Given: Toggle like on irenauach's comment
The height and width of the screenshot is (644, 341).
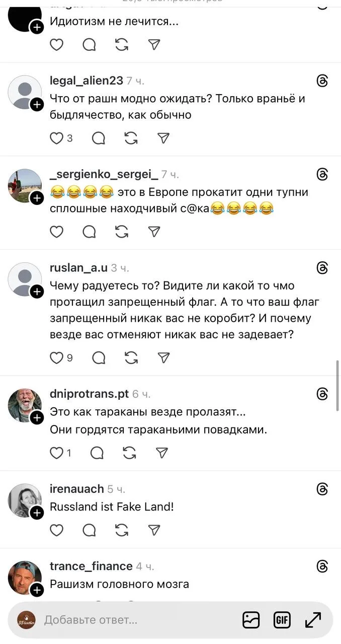Looking at the screenshot, I should (x=57, y=530).
